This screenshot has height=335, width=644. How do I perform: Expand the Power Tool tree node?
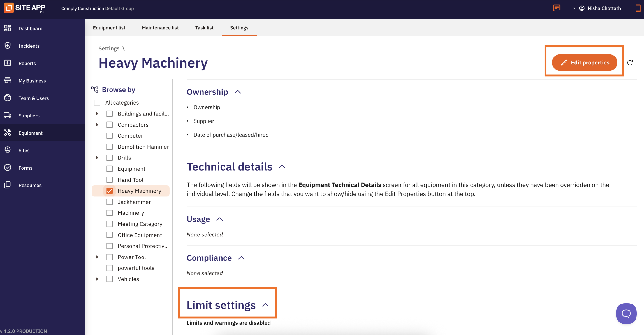point(97,257)
